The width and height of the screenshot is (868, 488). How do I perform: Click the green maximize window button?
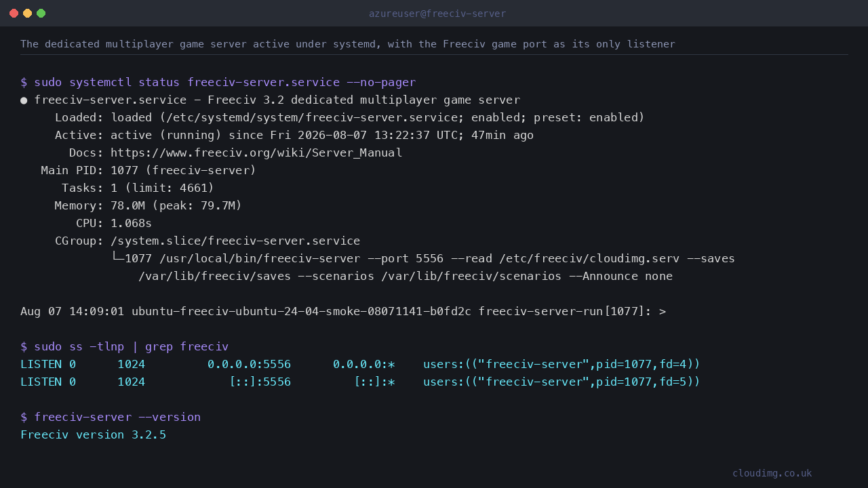pos(41,14)
